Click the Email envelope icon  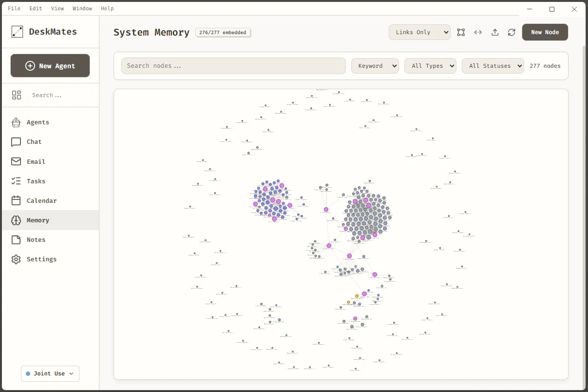coord(16,161)
